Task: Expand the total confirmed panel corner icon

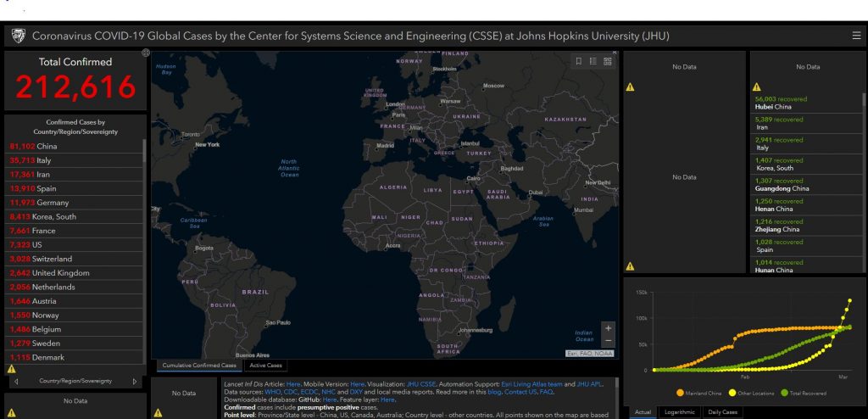Action: pos(145,53)
